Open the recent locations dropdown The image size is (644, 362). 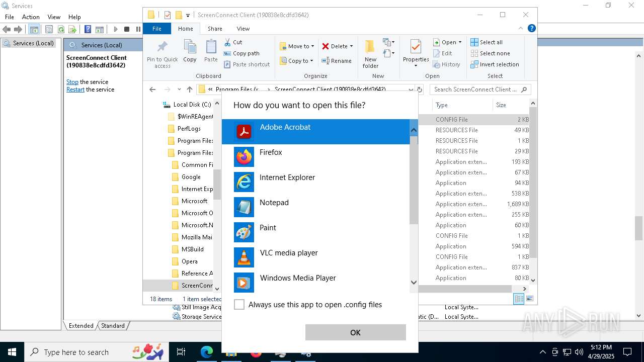tap(179, 89)
